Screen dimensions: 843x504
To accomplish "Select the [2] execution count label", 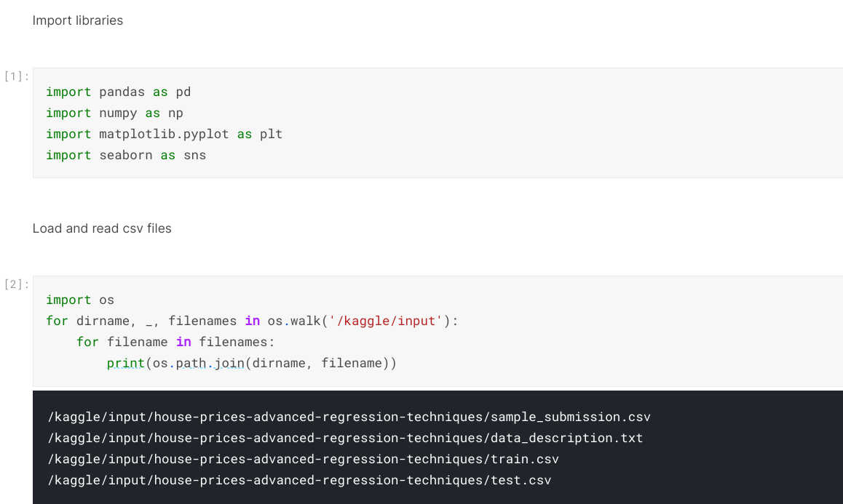I will (x=16, y=284).
